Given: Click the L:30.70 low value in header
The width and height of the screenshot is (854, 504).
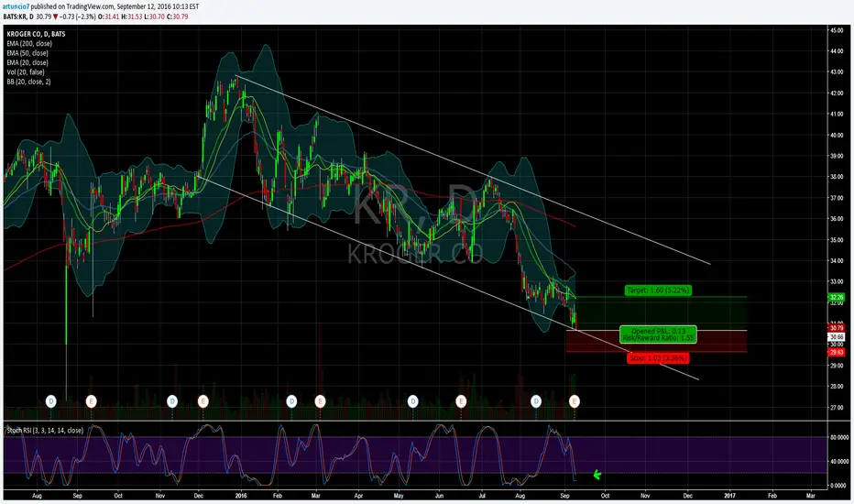Looking at the screenshot, I should pos(154,16).
